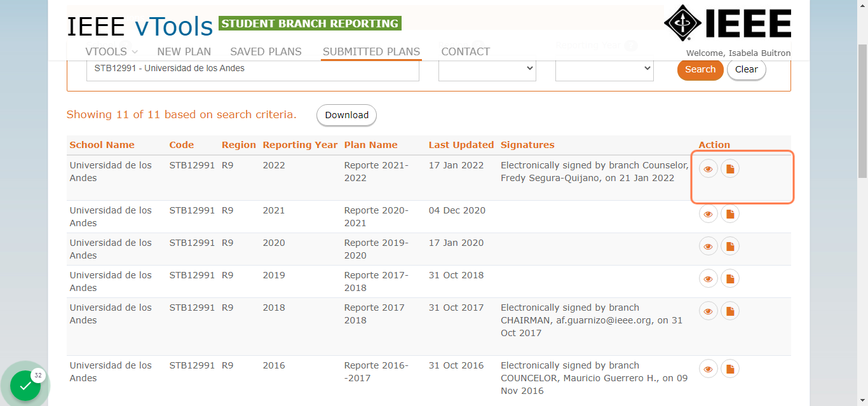View Reporte 2017-2018 using eye icon
The height and width of the screenshot is (406, 868).
click(708, 279)
